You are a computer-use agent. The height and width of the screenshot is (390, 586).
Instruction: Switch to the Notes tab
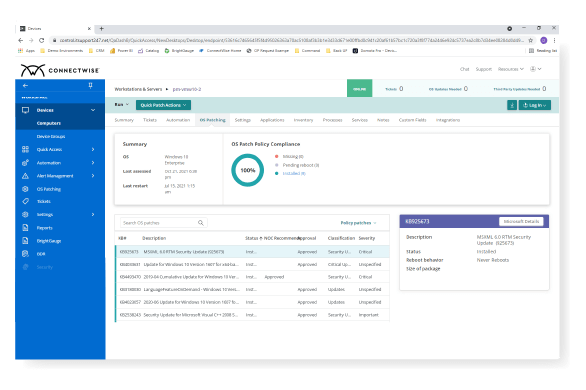tap(383, 120)
